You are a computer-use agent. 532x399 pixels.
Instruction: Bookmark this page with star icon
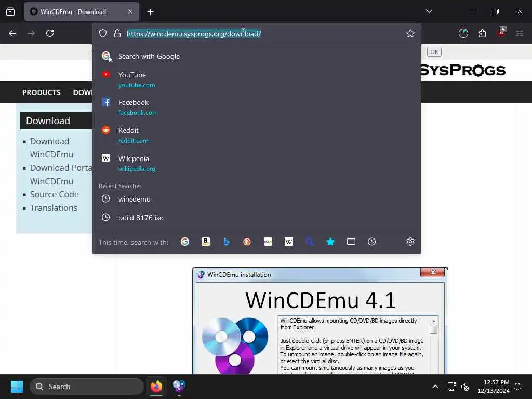pos(410,33)
